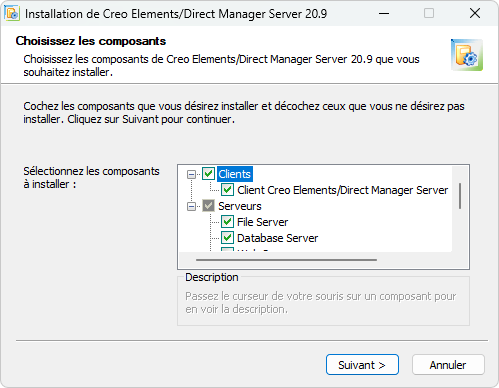The image size is (499, 388).
Task: Click the 'Passez le curseur' description text
Action: (x=320, y=303)
